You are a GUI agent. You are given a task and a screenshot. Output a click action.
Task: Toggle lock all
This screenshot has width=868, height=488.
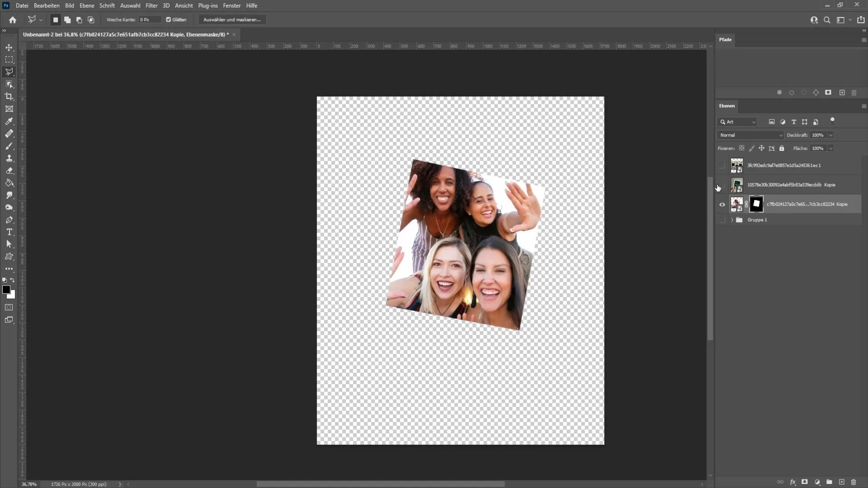pyautogui.click(x=782, y=148)
